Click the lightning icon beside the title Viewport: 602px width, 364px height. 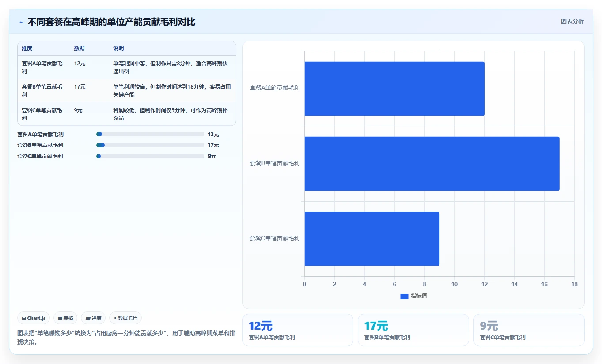(x=21, y=22)
